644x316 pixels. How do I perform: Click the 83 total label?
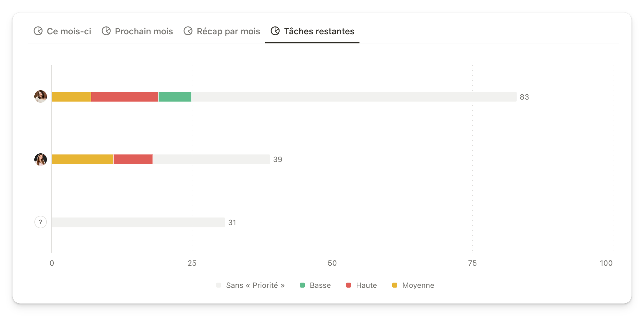tap(524, 97)
